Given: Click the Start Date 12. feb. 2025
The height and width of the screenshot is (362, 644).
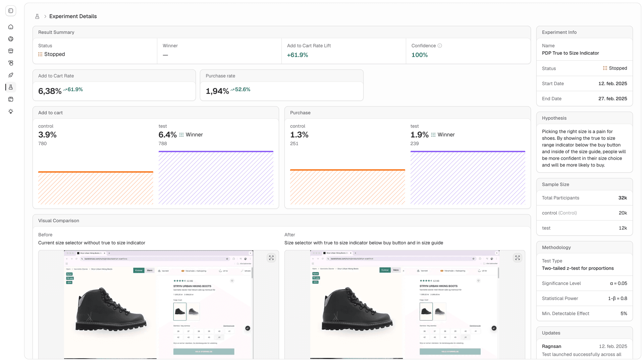Looking at the screenshot, I should point(613,83).
